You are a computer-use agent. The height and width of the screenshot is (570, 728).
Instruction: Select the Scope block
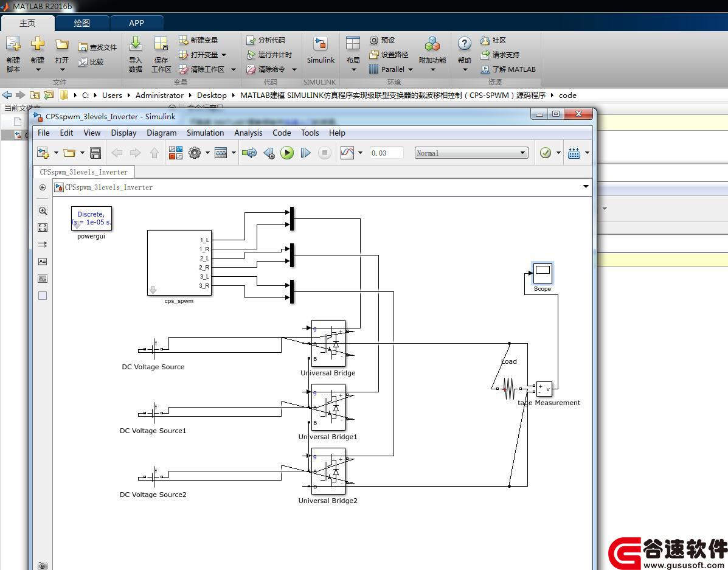point(543,273)
